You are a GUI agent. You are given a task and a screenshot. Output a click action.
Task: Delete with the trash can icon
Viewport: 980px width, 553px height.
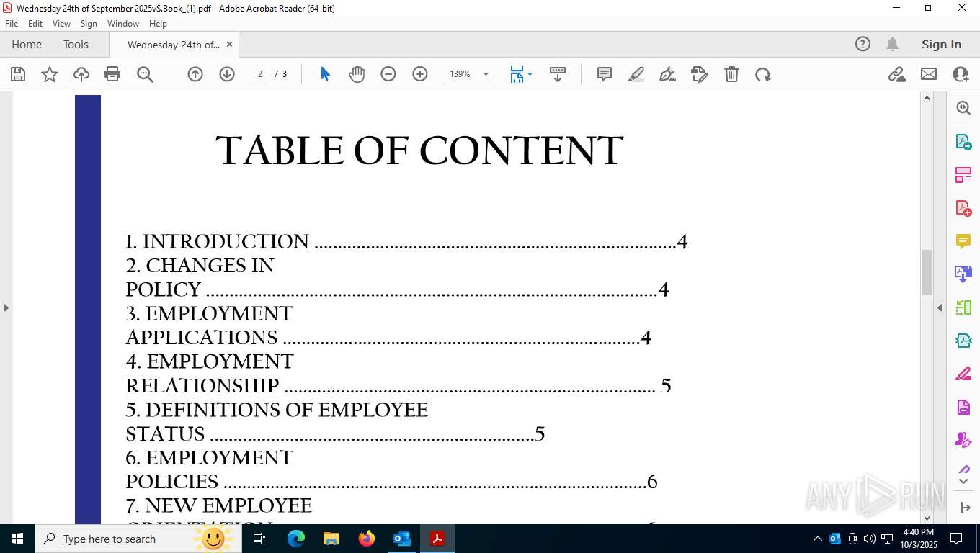(731, 74)
